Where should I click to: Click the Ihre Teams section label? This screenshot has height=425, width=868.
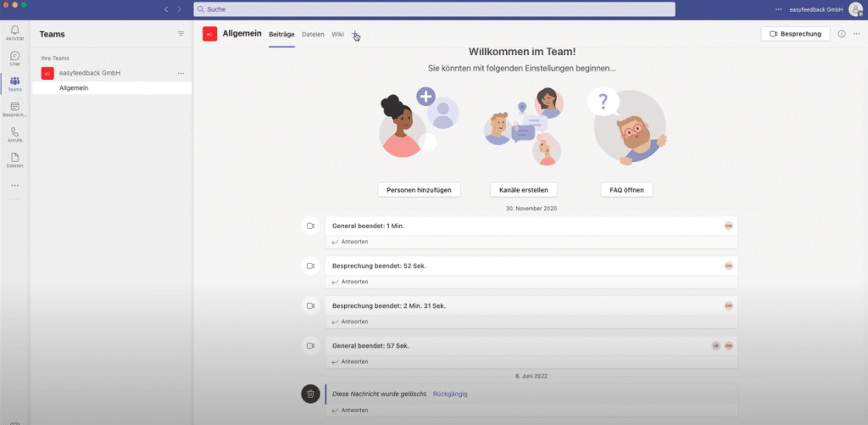click(x=55, y=59)
